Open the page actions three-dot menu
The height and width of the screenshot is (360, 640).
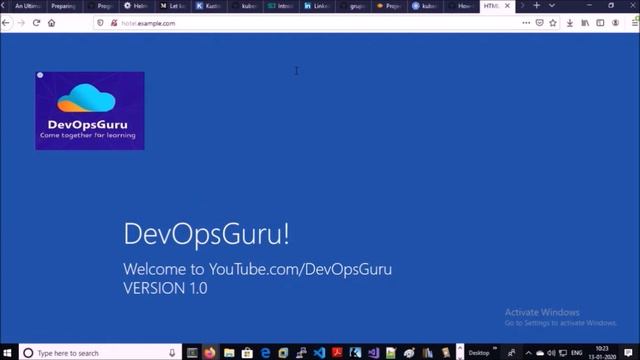(x=526, y=23)
